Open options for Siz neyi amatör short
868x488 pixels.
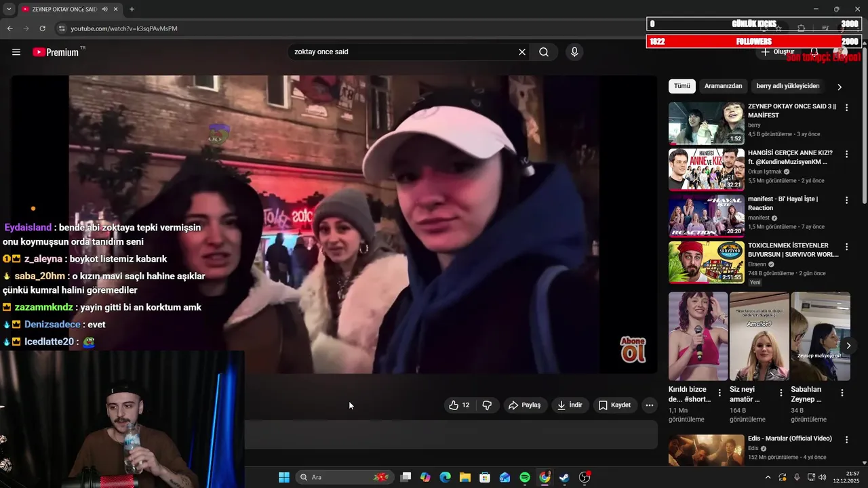[781, 393]
